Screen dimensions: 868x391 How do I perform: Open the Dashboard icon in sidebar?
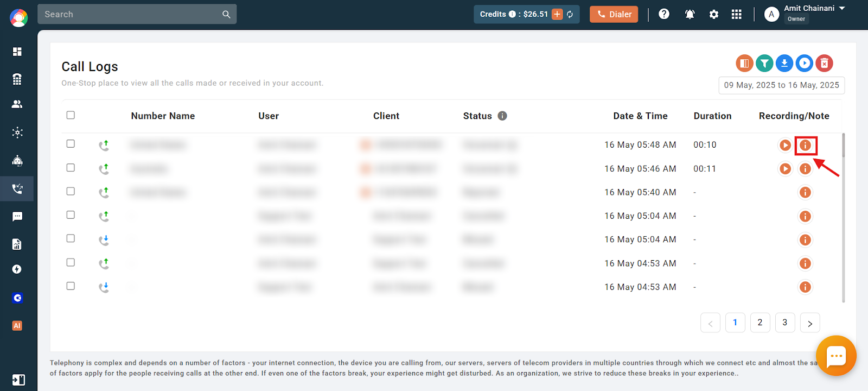17,52
